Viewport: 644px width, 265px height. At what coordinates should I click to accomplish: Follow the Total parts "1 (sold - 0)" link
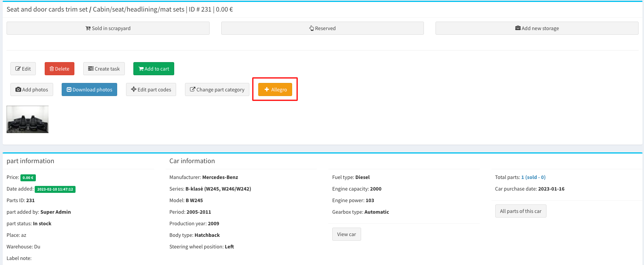click(x=533, y=177)
